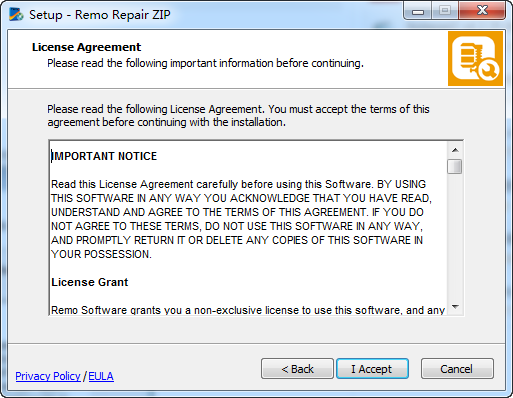Close the setup window
Viewport: 513px width, 398px height.
pos(482,11)
